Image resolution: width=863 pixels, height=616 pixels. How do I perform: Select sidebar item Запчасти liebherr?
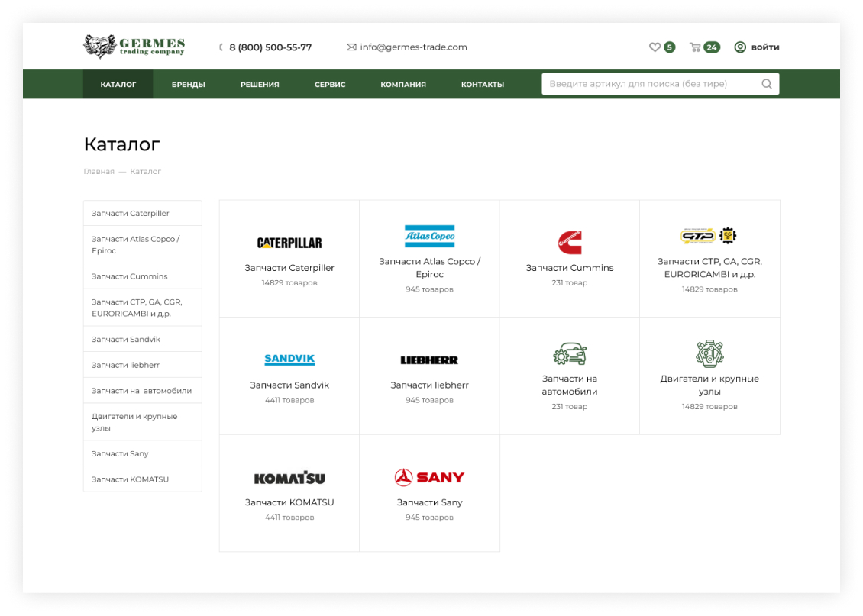tap(143, 365)
